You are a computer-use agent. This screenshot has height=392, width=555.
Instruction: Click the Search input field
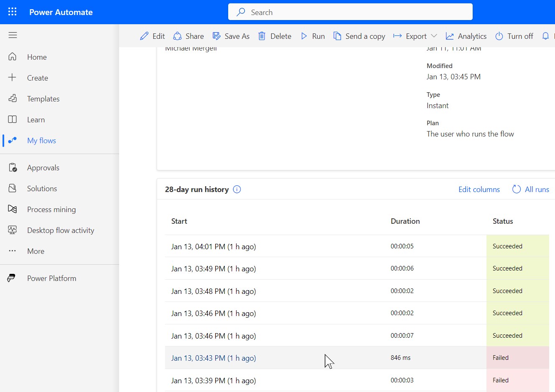coord(350,12)
